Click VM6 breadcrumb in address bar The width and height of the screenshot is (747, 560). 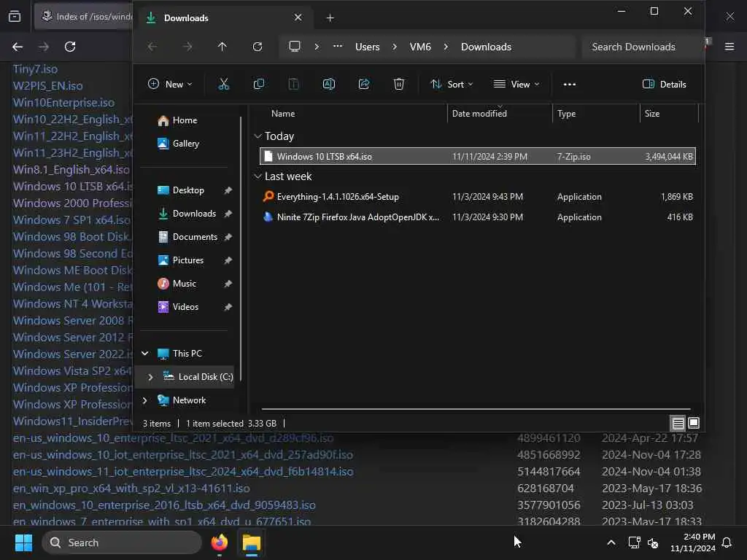tap(420, 47)
